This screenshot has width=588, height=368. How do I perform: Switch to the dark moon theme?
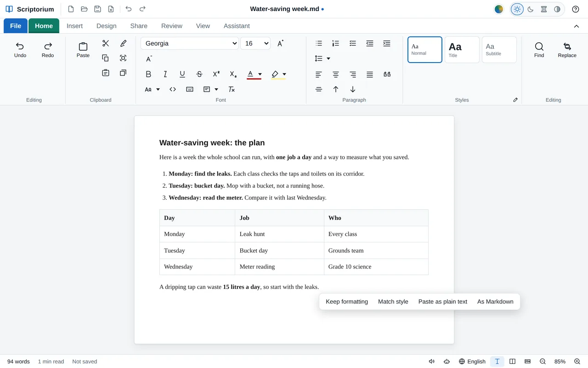pos(531,9)
